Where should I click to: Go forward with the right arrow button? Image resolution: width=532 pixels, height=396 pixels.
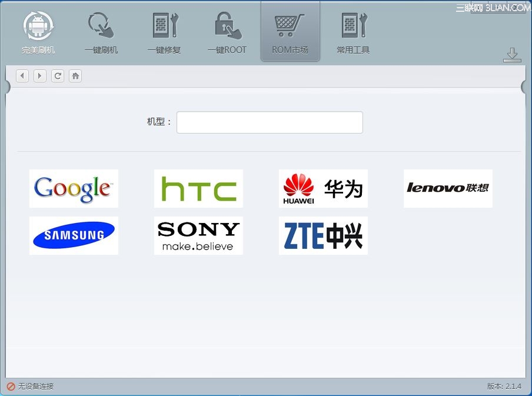tap(40, 76)
